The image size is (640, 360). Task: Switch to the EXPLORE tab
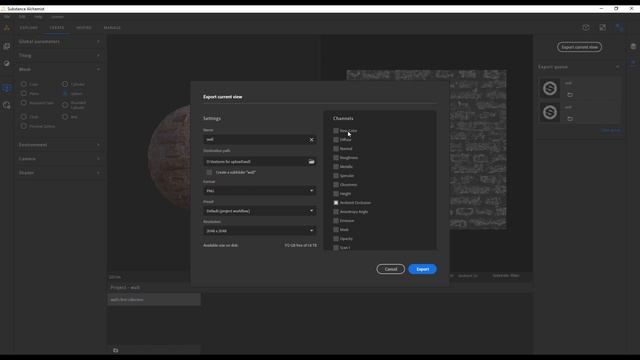coord(29,28)
